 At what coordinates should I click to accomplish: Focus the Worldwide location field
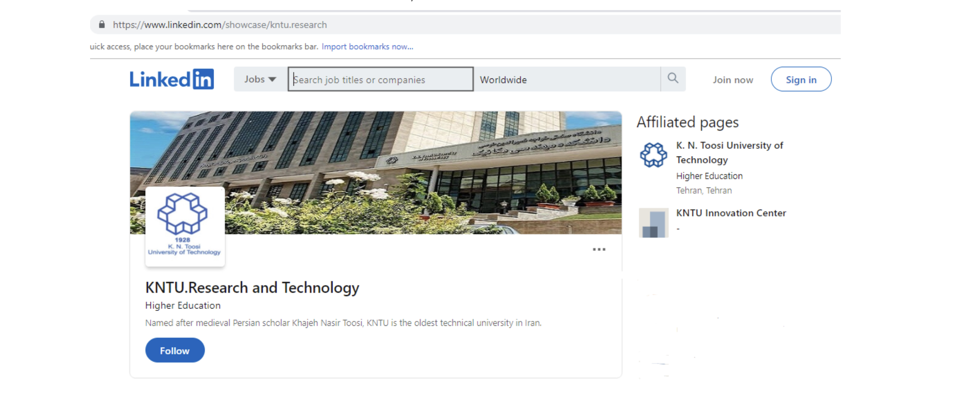[566, 80]
